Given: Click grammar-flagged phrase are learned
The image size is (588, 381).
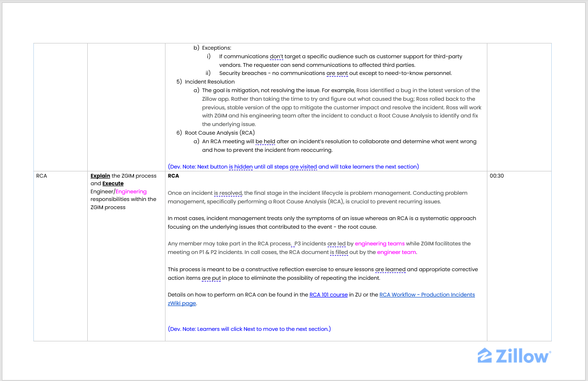Looking at the screenshot, I should tap(390, 269).
